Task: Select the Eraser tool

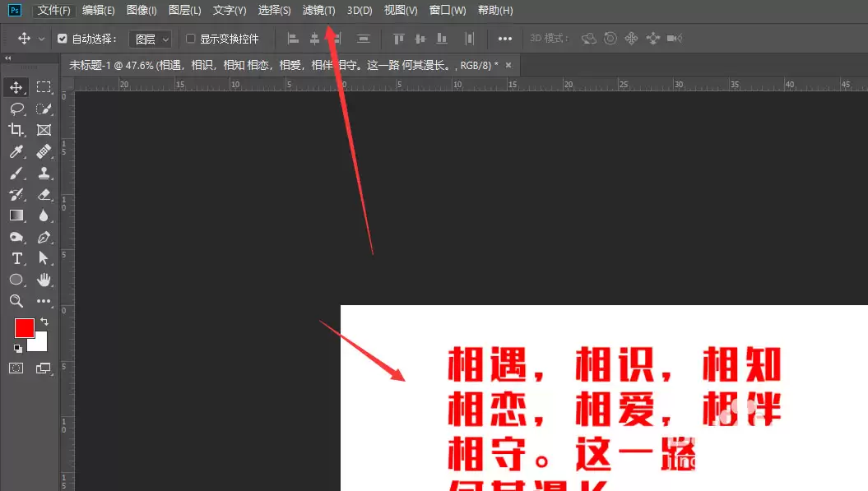Action: (x=44, y=194)
